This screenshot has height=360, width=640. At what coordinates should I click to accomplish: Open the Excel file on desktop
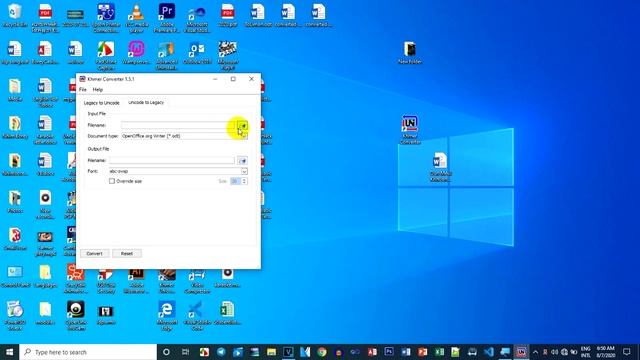click(x=227, y=313)
